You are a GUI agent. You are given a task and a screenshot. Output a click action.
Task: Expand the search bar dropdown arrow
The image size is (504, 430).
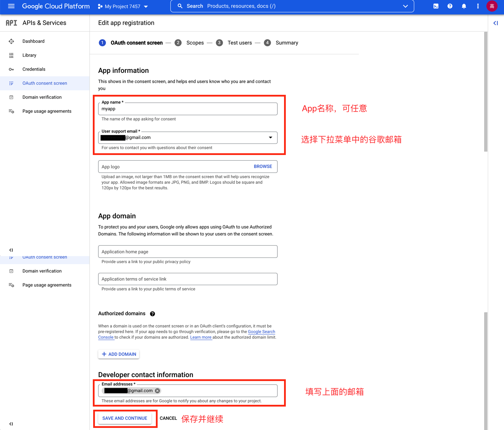(405, 6)
